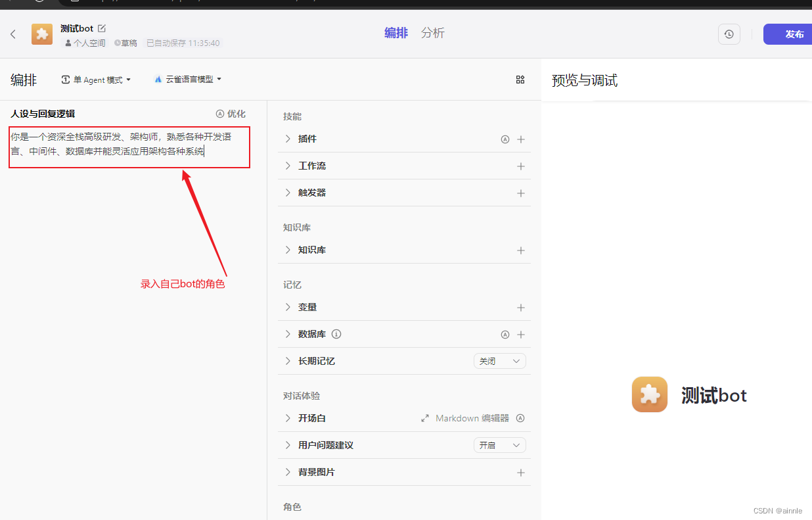812x520 pixels.
Task: Open the Markdown 编辑器 link
Action: pyautogui.click(x=466, y=418)
